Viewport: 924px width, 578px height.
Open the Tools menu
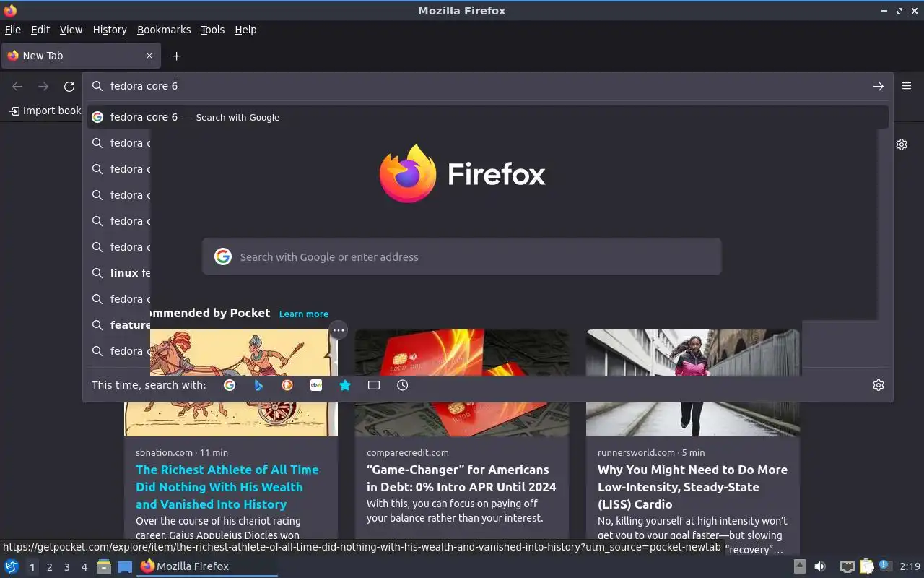[x=213, y=30]
